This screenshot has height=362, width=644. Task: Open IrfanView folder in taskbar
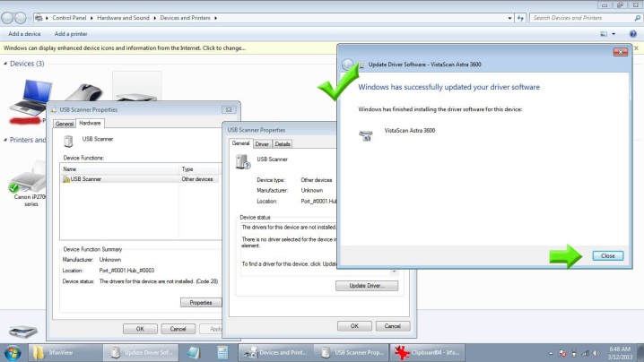tap(65, 352)
